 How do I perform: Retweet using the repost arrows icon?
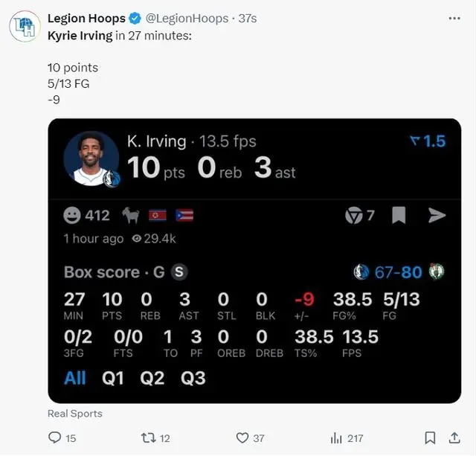coord(149,438)
